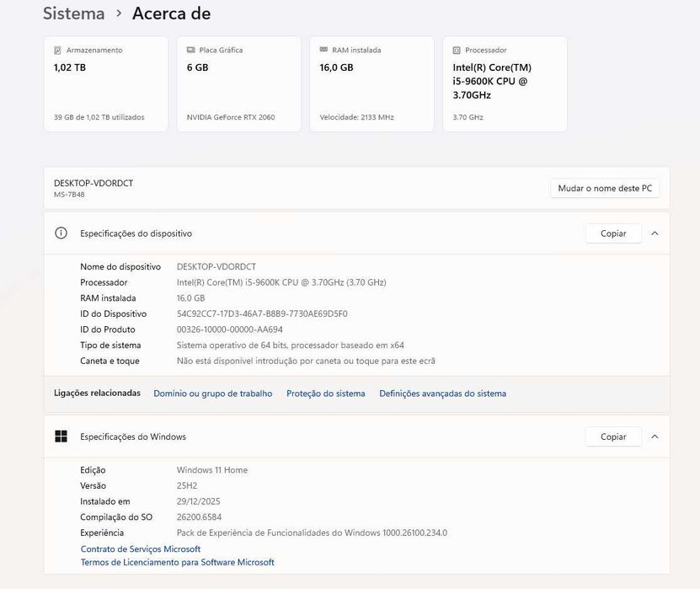Image resolution: width=700 pixels, height=589 pixels.
Task: Copy the Windows specifications
Action: [613, 436]
